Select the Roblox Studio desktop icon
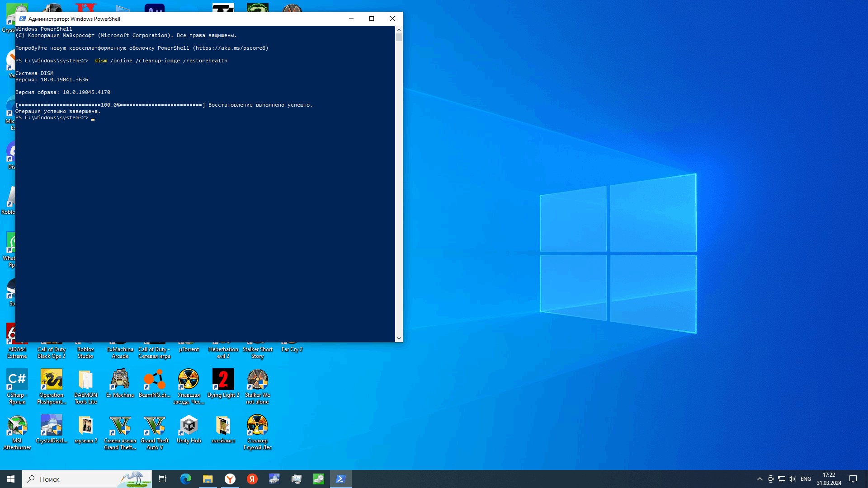Screen dimensions: 868x488 [85, 352]
